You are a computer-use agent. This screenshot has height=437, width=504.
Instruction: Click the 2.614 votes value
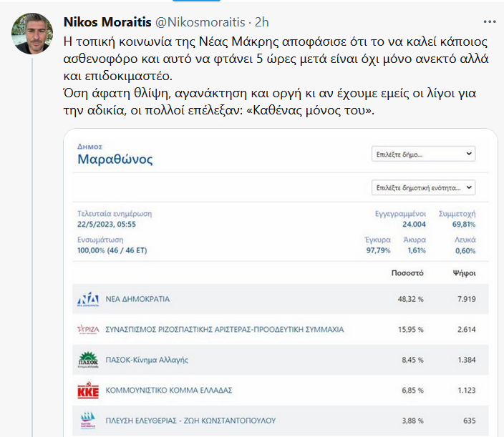click(x=466, y=330)
